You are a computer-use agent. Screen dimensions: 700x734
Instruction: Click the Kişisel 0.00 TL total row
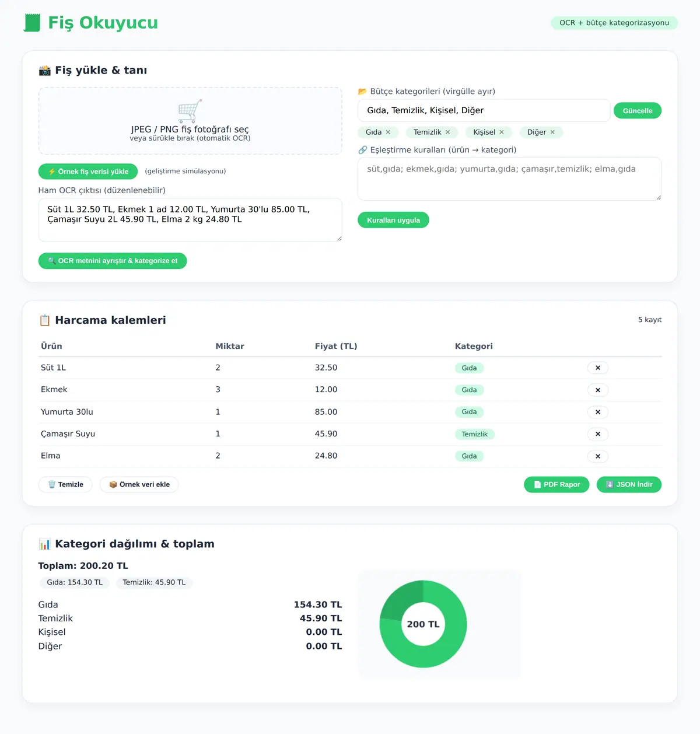(x=190, y=632)
